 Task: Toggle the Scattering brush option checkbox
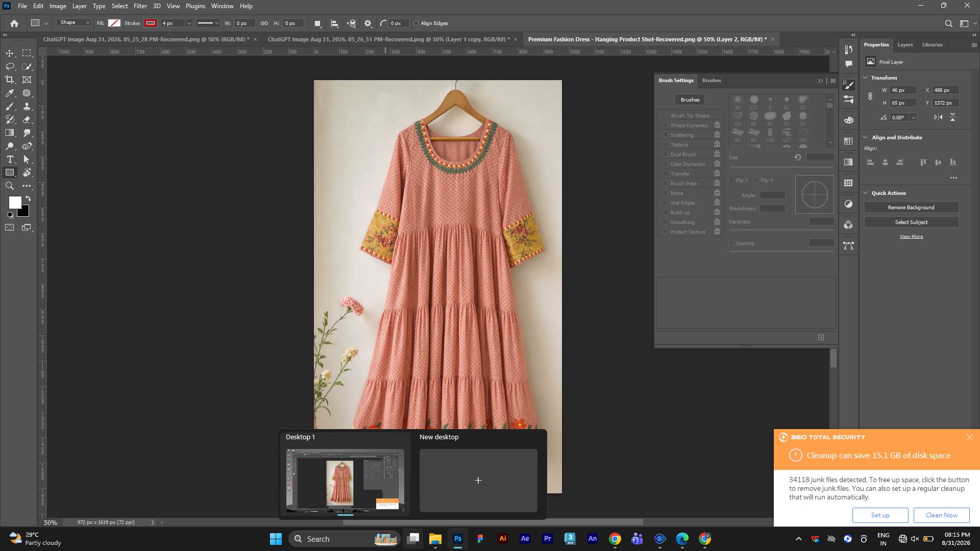click(666, 135)
